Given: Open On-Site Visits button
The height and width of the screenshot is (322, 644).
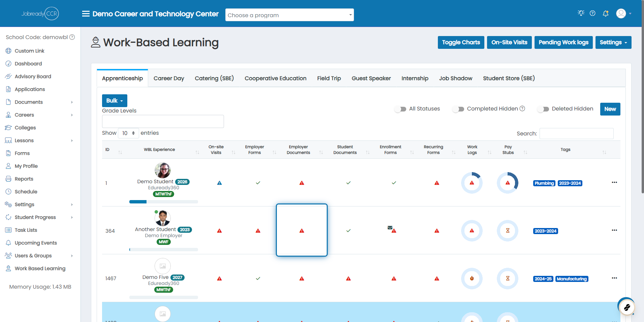Looking at the screenshot, I should [509, 42].
